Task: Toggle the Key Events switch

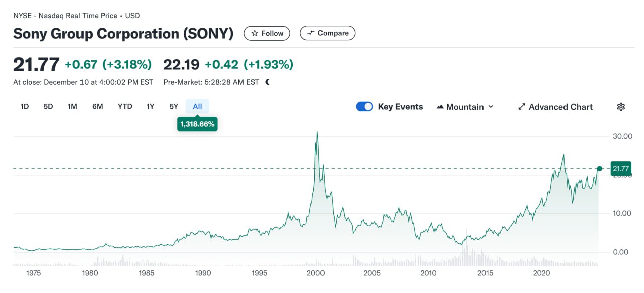Action: 364,107
